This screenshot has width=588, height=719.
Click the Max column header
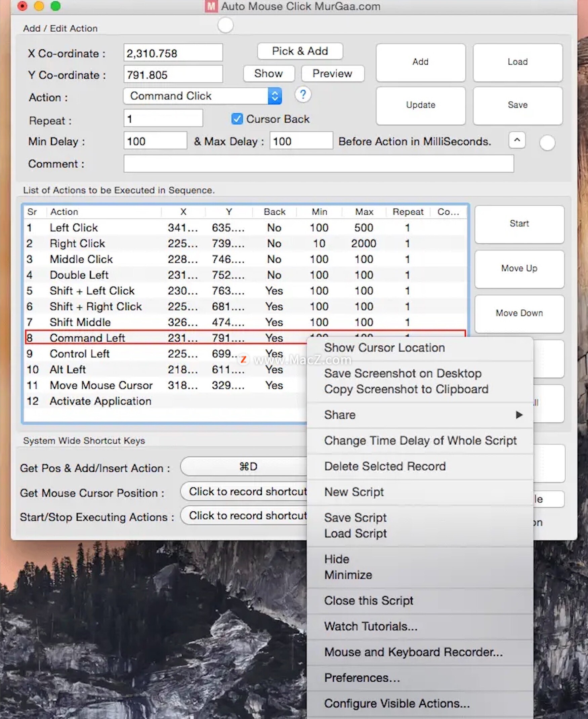(364, 212)
